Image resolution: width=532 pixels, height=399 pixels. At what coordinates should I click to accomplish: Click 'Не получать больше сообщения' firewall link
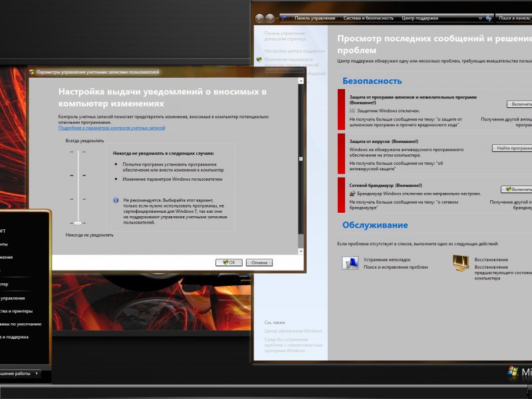pos(404,205)
